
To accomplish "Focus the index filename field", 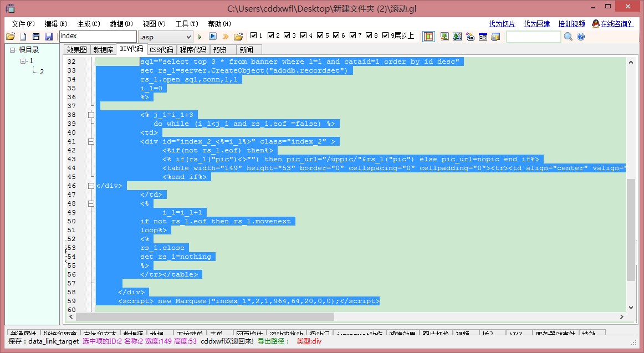I will click(x=98, y=37).
